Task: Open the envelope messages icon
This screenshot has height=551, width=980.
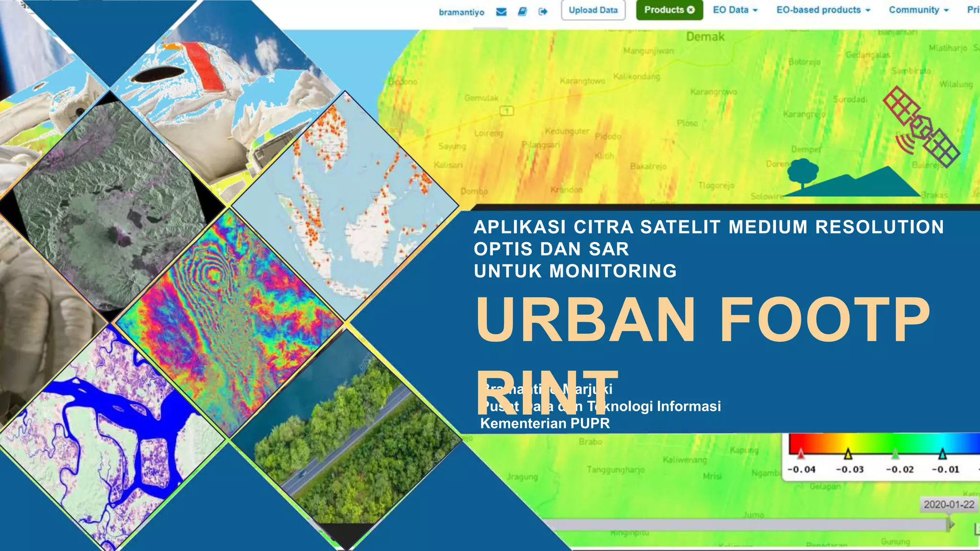Action: (501, 12)
